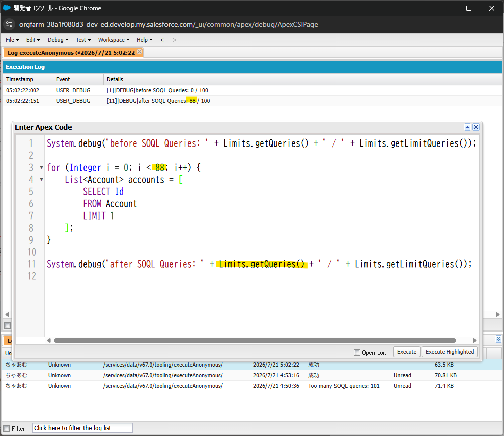Collapse the for loop at line 3

[x=41, y=167]
